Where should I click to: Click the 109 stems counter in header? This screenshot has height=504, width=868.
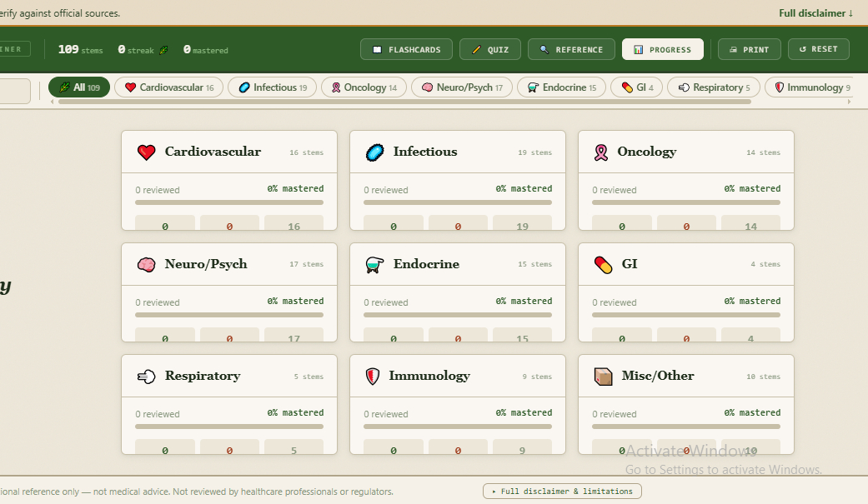[x=81, y=50]
